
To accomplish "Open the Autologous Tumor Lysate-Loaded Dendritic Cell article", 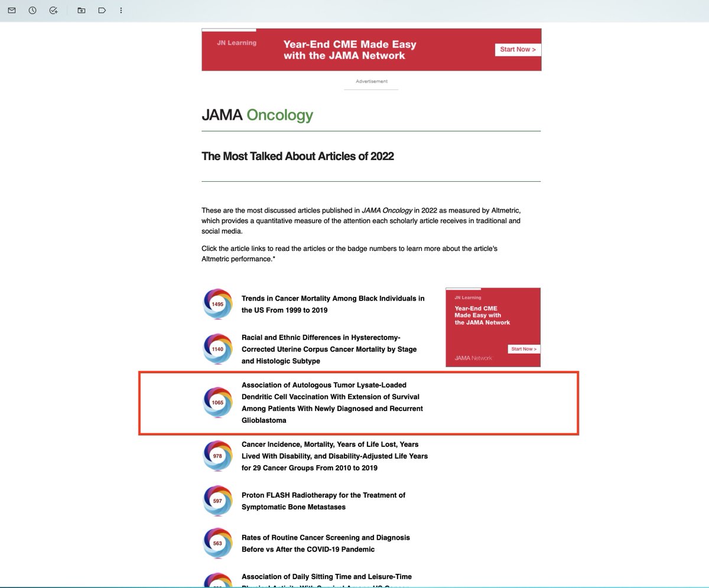I will (332, 403).
